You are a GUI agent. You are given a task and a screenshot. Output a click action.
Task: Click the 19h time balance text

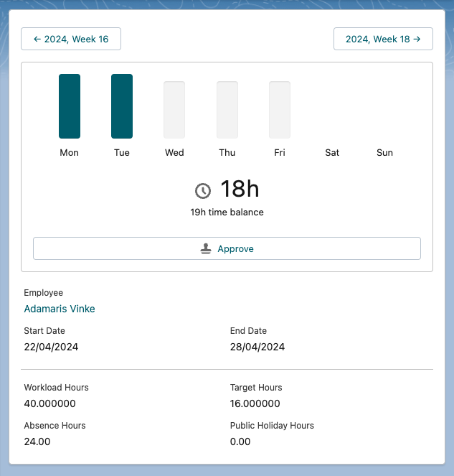coord(227,213)
